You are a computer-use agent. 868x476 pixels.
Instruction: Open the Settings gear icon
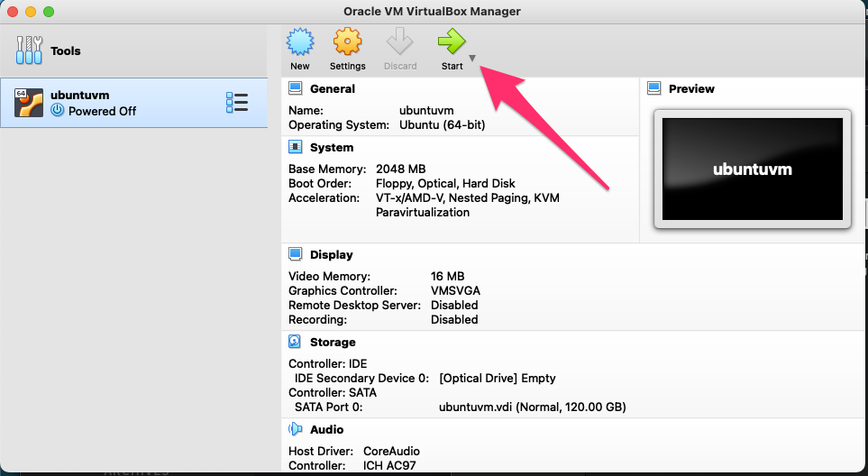(x=347, y=42)
